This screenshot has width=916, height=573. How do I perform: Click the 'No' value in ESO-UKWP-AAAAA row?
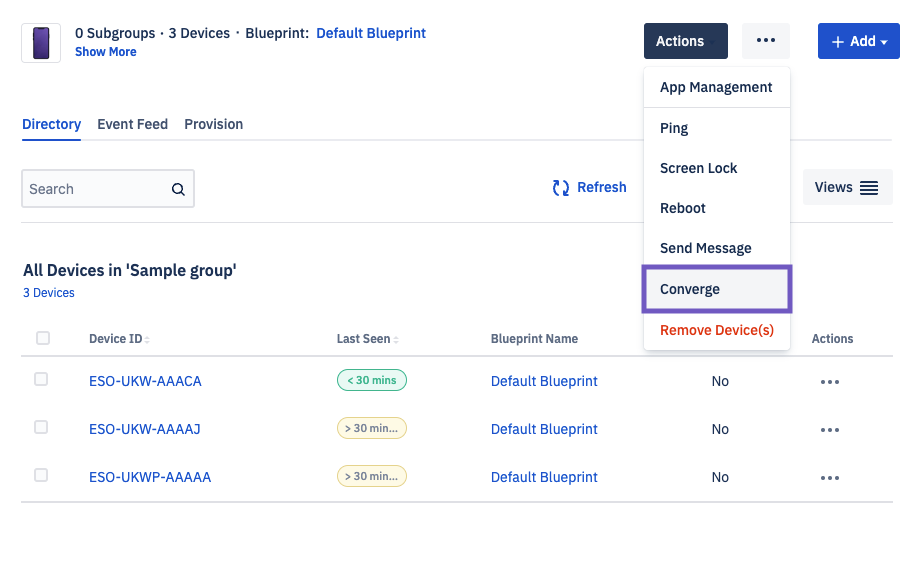tap(720, 477)
